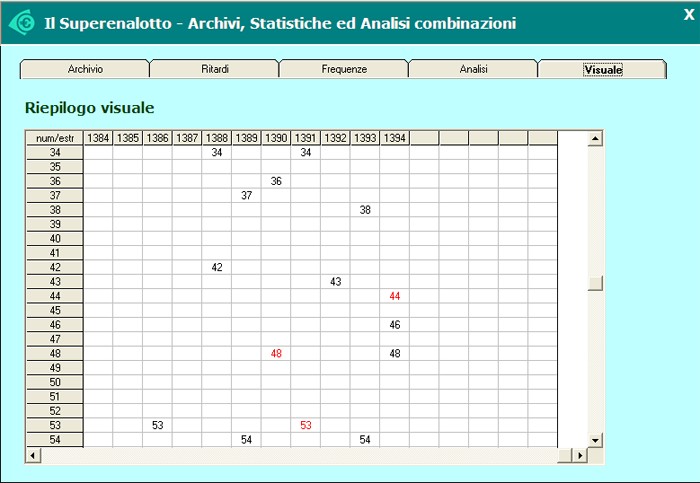
Task: Click row header 41
Action: pyautogui.click(x=55, y=253)
